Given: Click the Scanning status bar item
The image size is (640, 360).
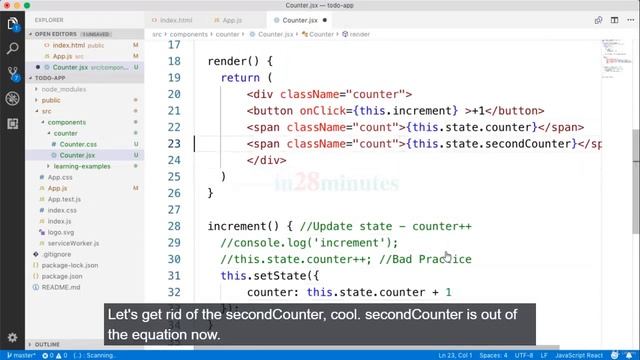Looking at the screenshot, I should coord(95,356).
